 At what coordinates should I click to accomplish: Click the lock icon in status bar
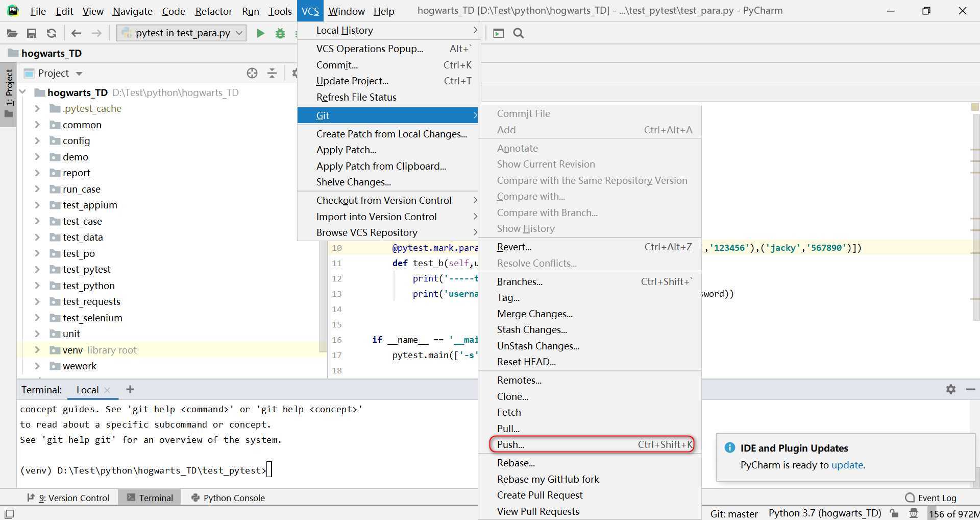tap(894, 513)
